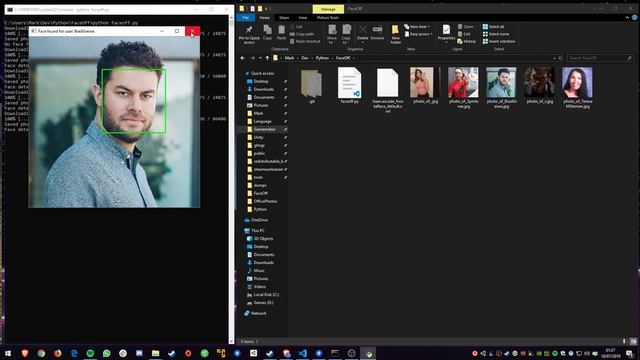
Task: Open the Windows Start menu
Action: [x=8, y=353]
